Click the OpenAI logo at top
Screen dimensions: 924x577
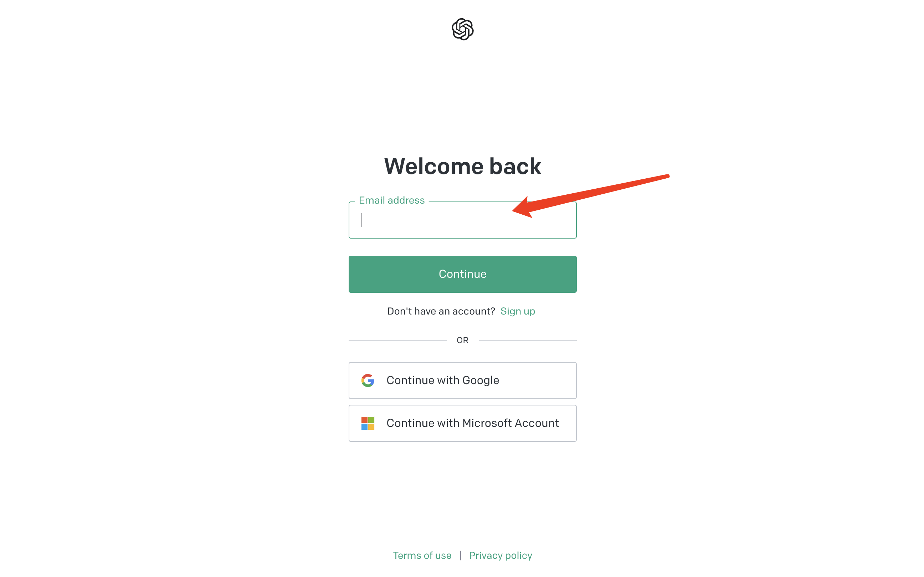click(462, 29)
